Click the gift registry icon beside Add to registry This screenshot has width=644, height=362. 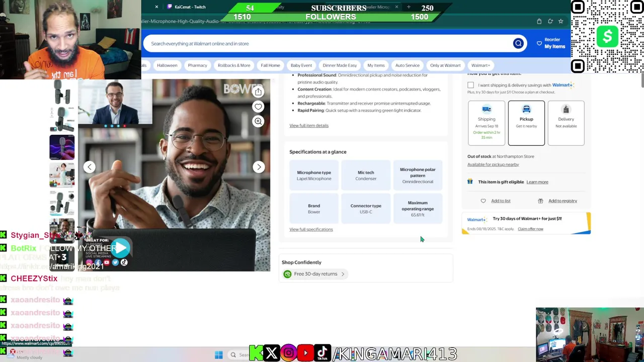click(x=540, y=201)
